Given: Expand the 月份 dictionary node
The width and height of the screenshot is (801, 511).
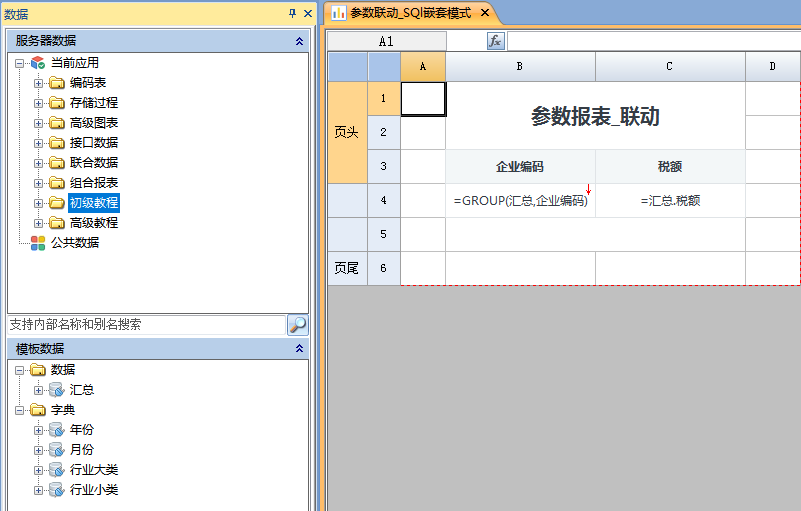Looking at the screenshot, I should pos(39,450).
